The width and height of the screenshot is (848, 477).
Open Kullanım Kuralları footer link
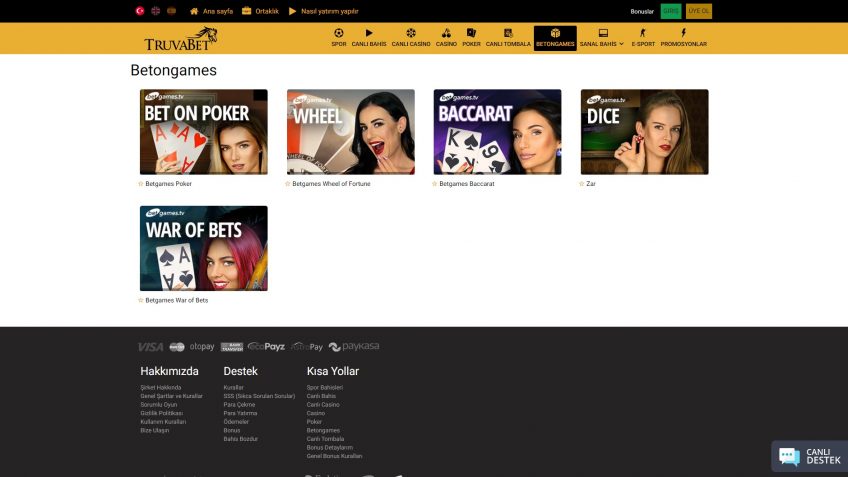click(x=163, y=422)
